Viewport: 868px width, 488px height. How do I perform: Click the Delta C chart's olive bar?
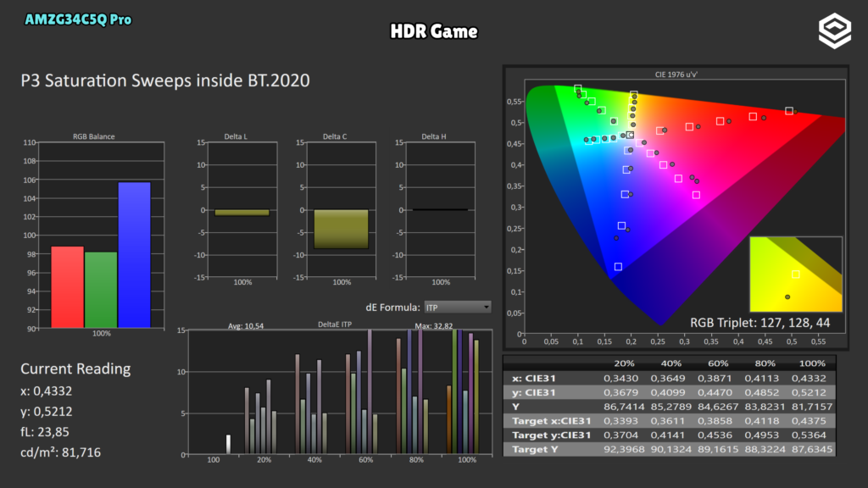[x=341, y=229]
